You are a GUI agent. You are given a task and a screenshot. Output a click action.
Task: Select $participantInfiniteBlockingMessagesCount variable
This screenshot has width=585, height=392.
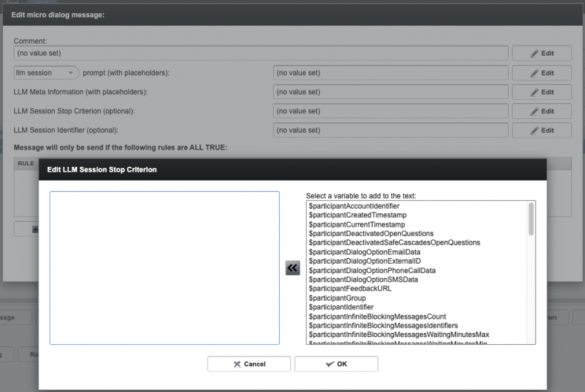tap(377, 316)
